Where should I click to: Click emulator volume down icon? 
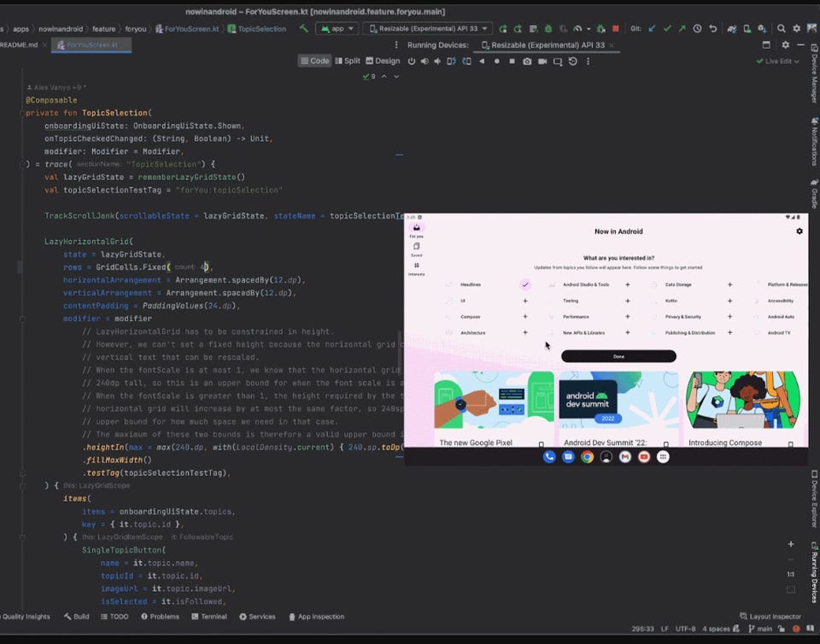click(x=437, y=61)
